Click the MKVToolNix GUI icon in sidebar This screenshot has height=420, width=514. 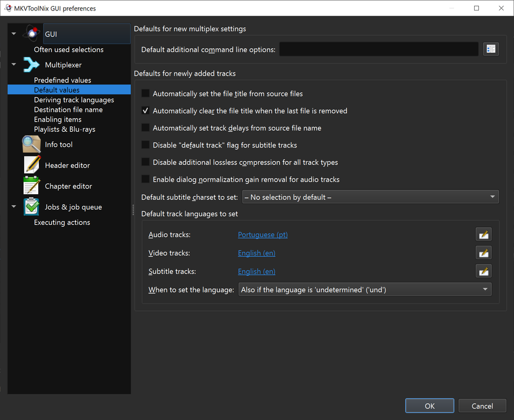tap(32, 34)
